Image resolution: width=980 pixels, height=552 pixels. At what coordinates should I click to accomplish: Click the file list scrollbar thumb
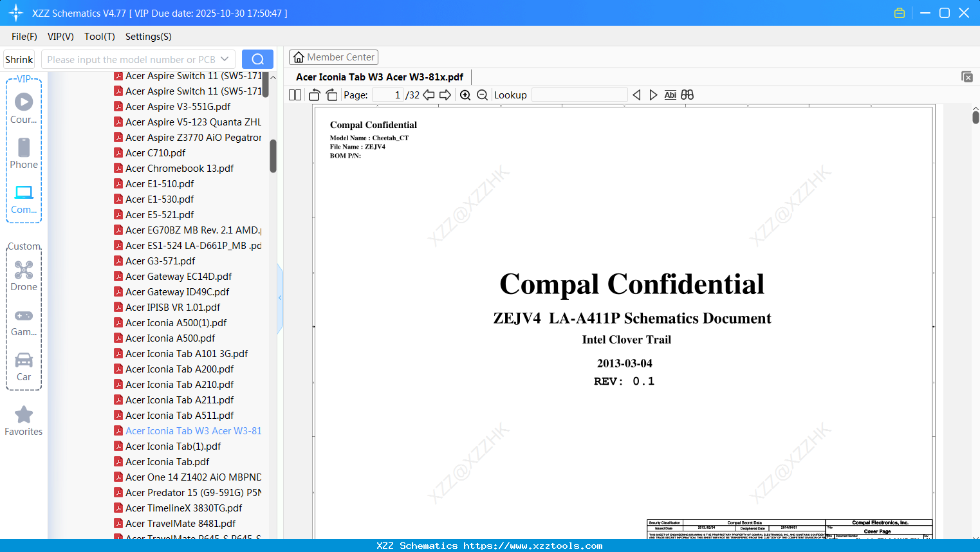pos(273,156)
